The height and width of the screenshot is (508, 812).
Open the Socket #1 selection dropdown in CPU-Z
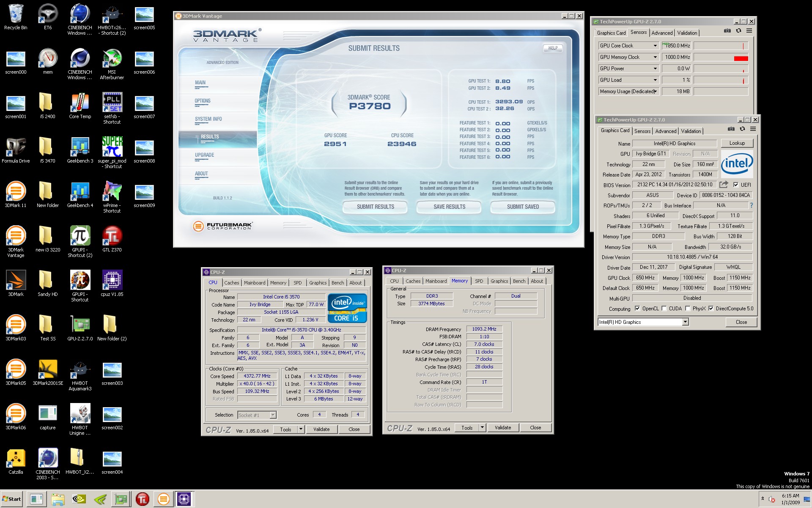point(273,415)
